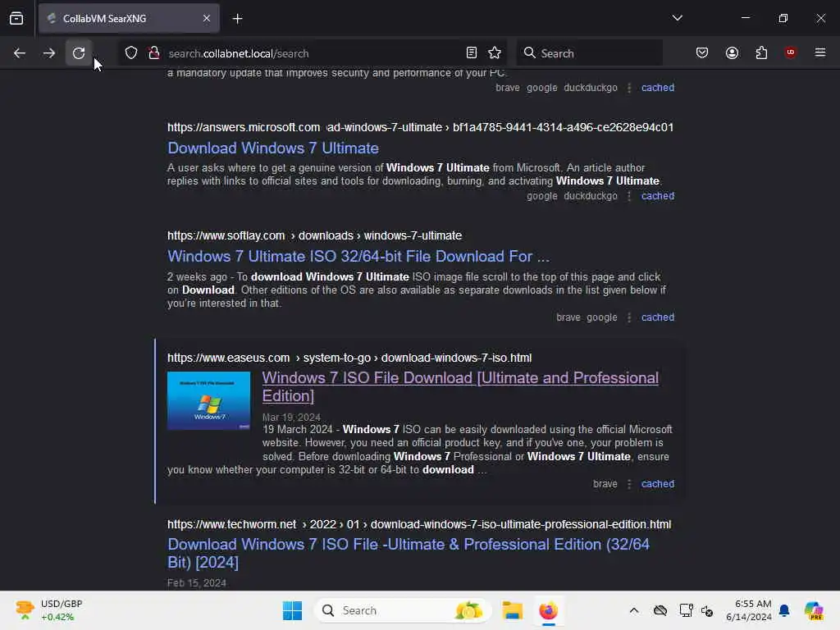Viewport: 840px width, 630px height.
Task: Show hidden system tray icons chevron
Action: coord(634,610)
